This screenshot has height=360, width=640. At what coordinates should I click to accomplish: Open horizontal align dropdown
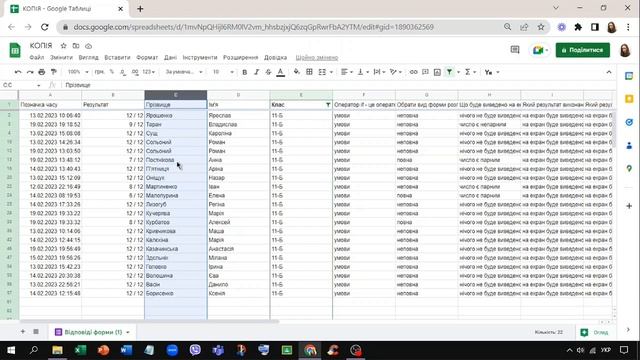[346, 72]
